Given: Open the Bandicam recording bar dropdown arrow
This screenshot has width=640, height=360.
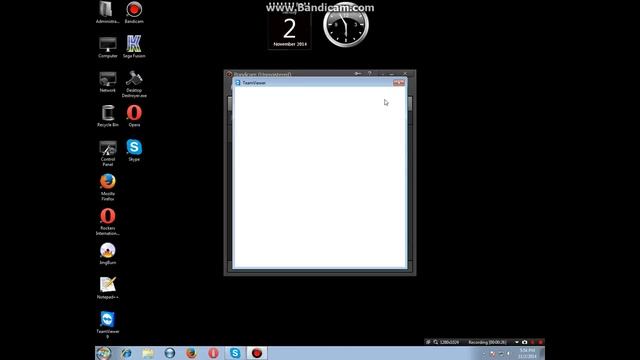Looking at the screenshot, I should [517, 342].
